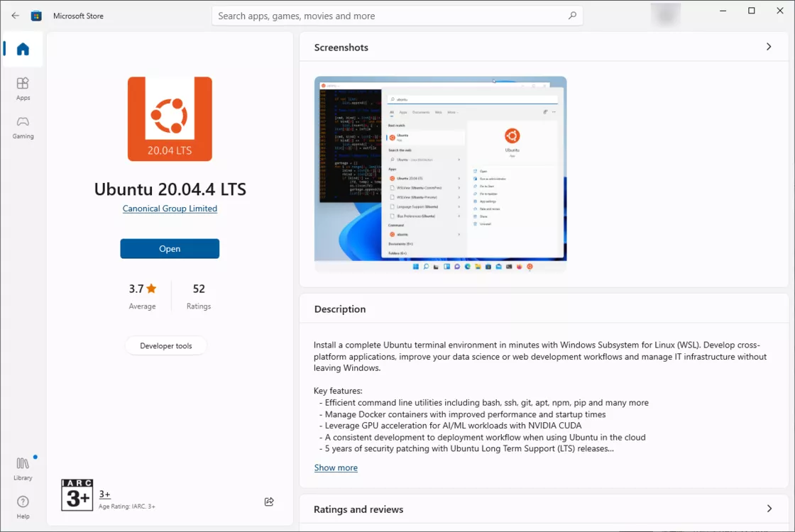The image size is (795, 532).
Task: Open the Apps section
Action: pos(23,89)
